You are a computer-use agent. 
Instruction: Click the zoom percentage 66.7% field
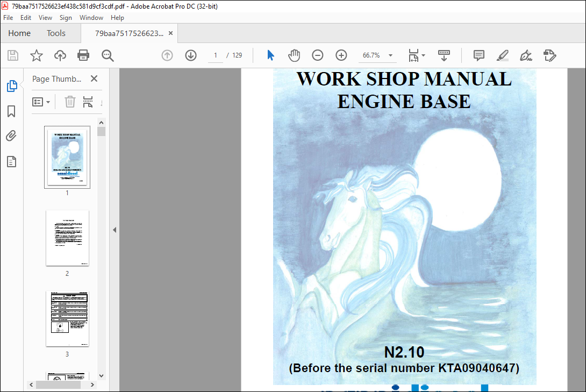[371, 55]
